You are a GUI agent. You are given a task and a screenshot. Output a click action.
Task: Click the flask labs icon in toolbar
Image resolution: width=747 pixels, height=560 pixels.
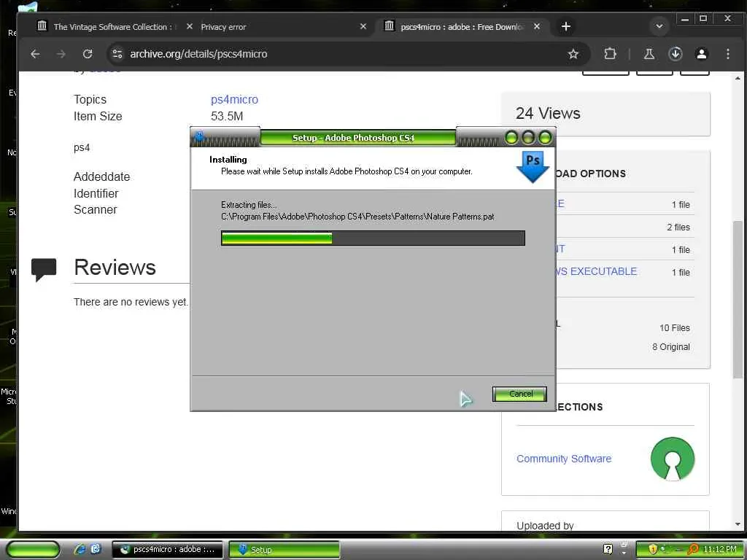tap(649, 54)
